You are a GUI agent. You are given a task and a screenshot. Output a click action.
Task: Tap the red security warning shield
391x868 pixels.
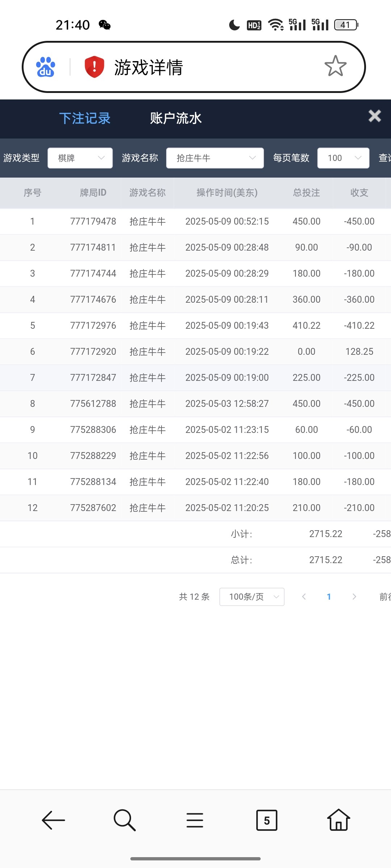(x=94, y=67)
